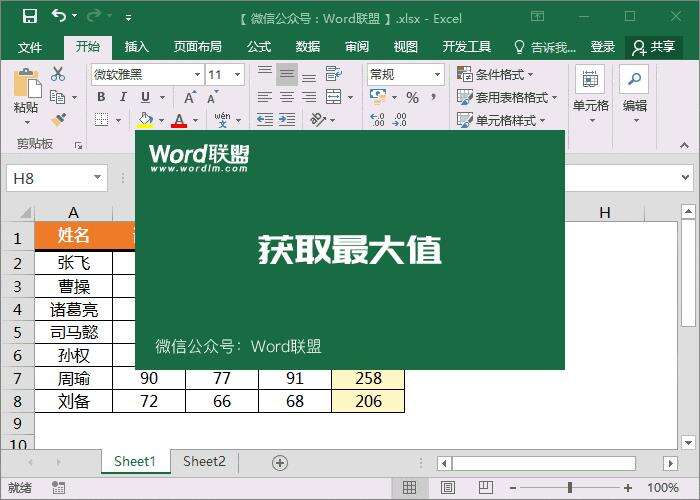Open 单元格 cells group button
This screenshot has height=500, width=700.
click(591, 95)
